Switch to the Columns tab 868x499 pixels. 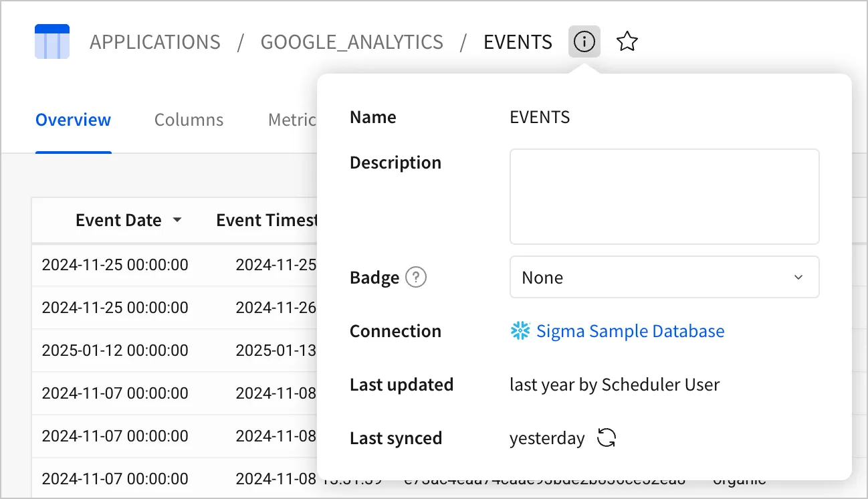[x=189, y=120]
